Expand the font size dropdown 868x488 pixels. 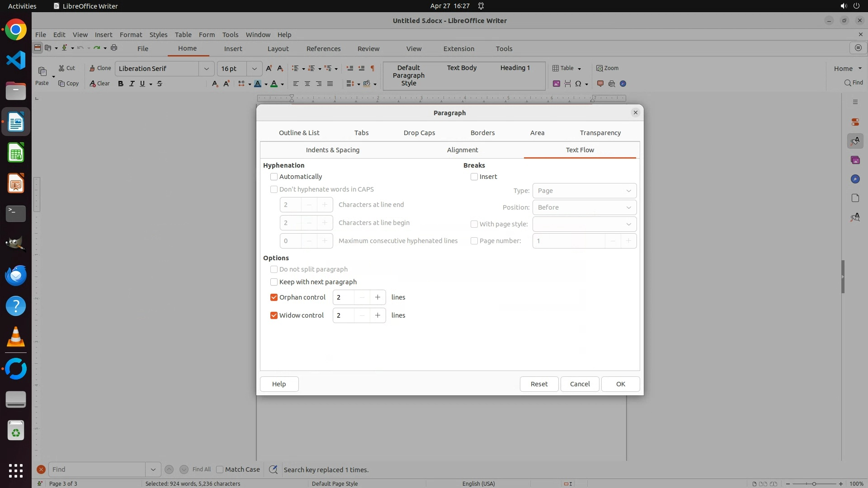point(255,69)
